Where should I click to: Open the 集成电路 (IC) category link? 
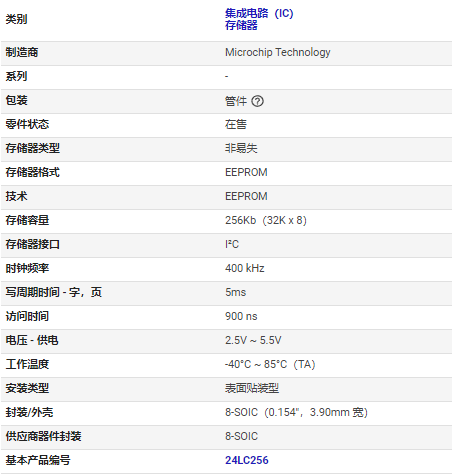point(259,13)
